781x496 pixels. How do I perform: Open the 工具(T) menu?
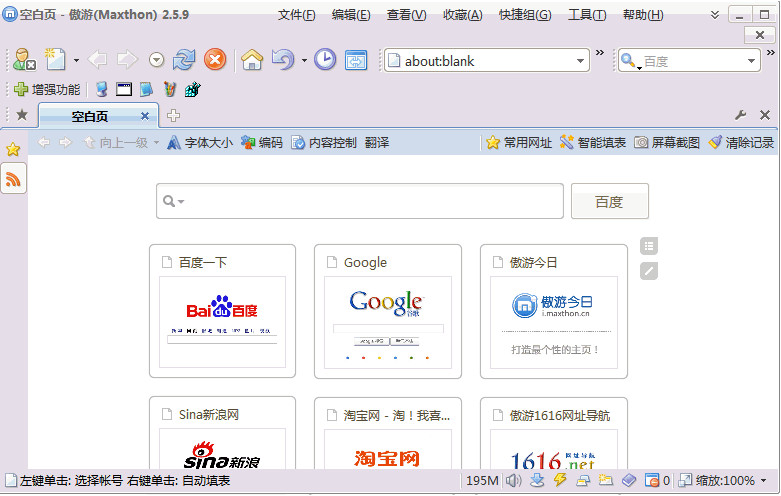tap(587, 15)
